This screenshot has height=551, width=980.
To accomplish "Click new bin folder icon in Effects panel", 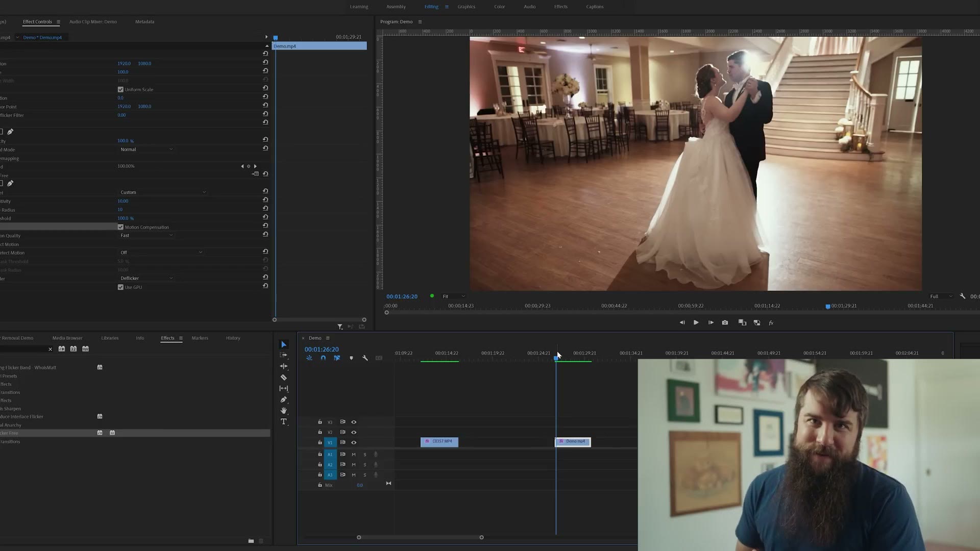I will (x=251, y=541).
